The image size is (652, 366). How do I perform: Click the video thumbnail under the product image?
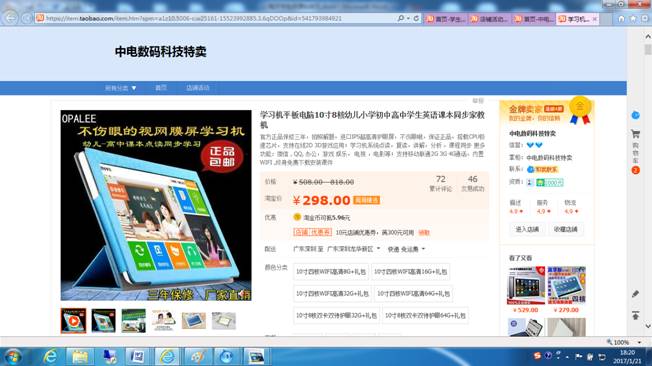point(73,321)
